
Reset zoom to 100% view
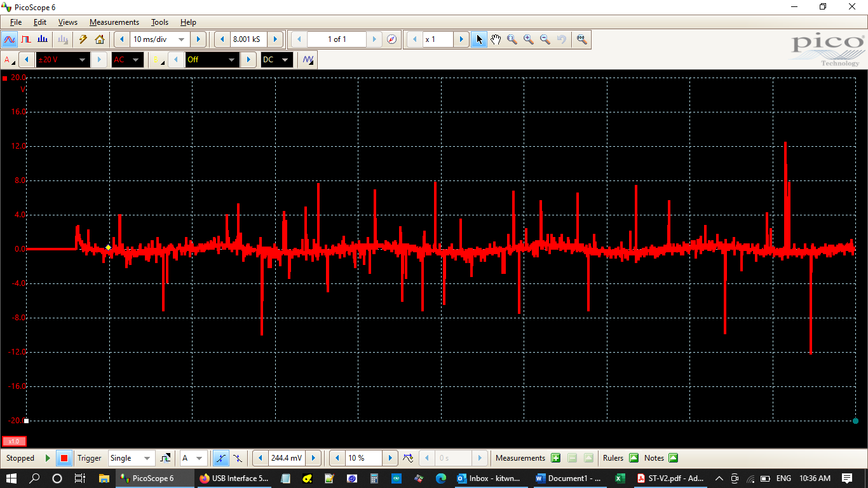pos(581,39)
